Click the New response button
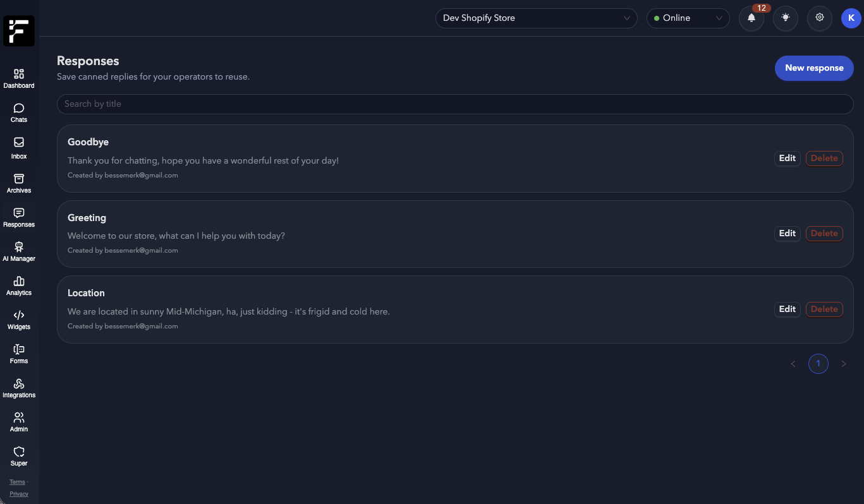Image resolution: width=864 pixels, height=504 pixels. 814,68
